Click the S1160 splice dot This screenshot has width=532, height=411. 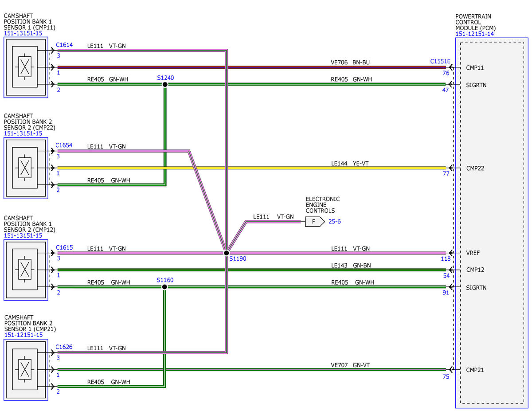coord(165,287)
